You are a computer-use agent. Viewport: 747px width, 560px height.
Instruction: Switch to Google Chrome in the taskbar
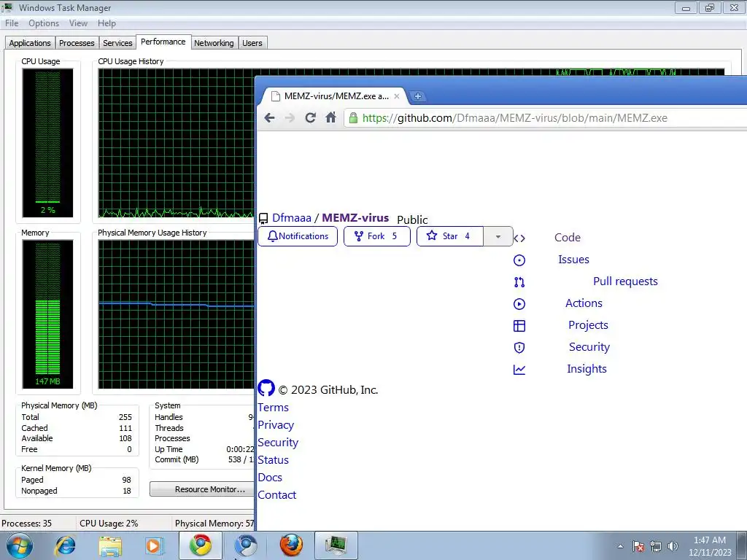pyautogui.click(x=201, y=545)
